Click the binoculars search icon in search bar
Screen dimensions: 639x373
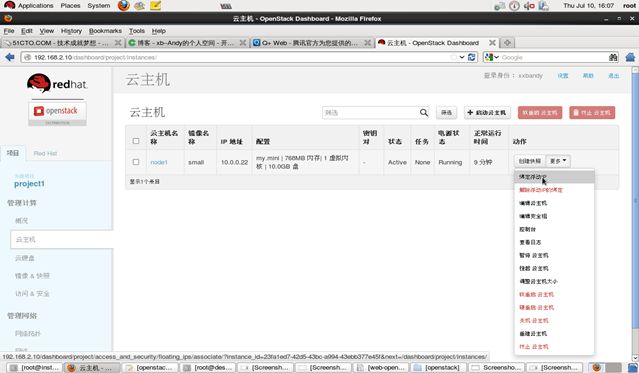613,57
